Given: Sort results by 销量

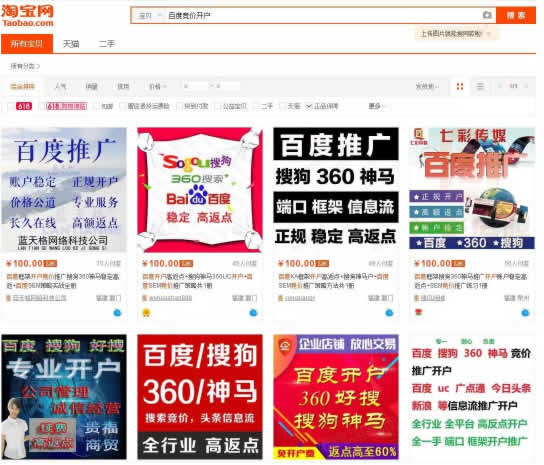Looking at the screenshot, I should click(x=92, y=86).
